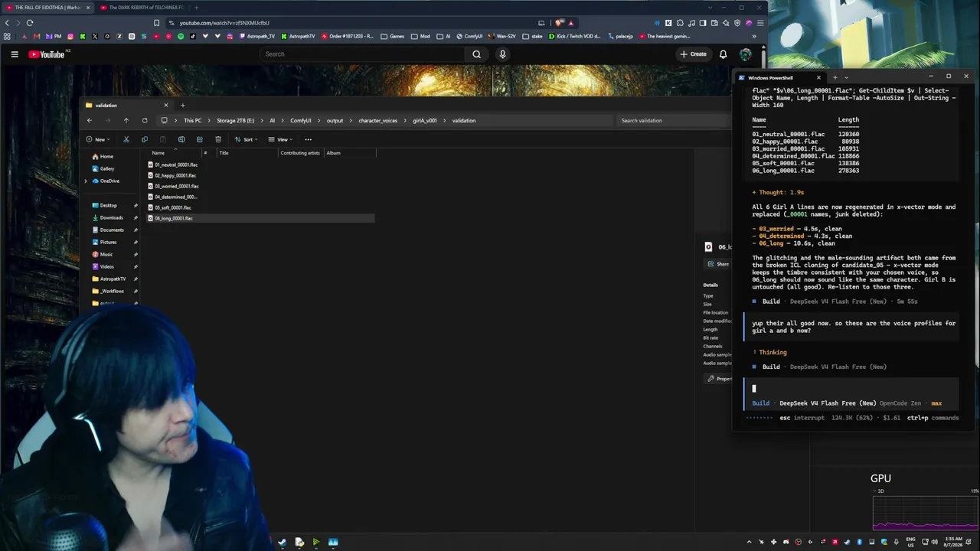Switch to THE FALL OF EIDOTHEA browser tab

[46, 8]
